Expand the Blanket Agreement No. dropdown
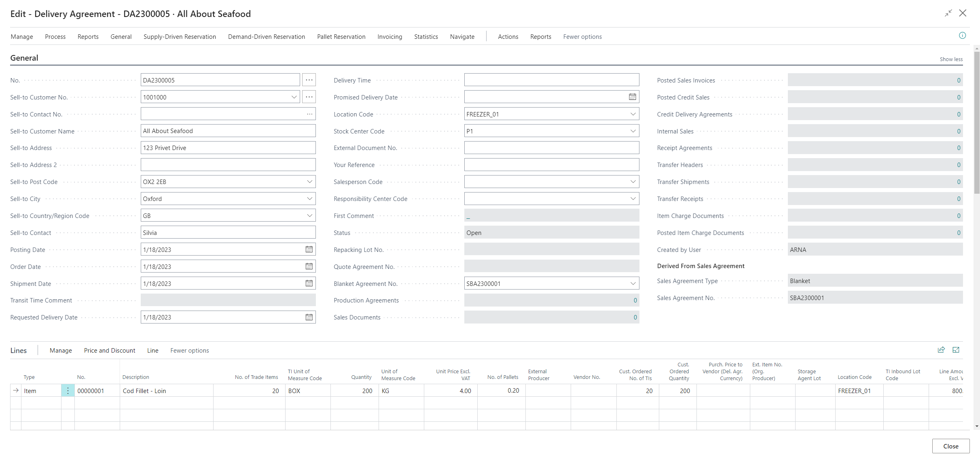Image resolution: width=980 pixels, height=461 pixels. coord(633,284)
